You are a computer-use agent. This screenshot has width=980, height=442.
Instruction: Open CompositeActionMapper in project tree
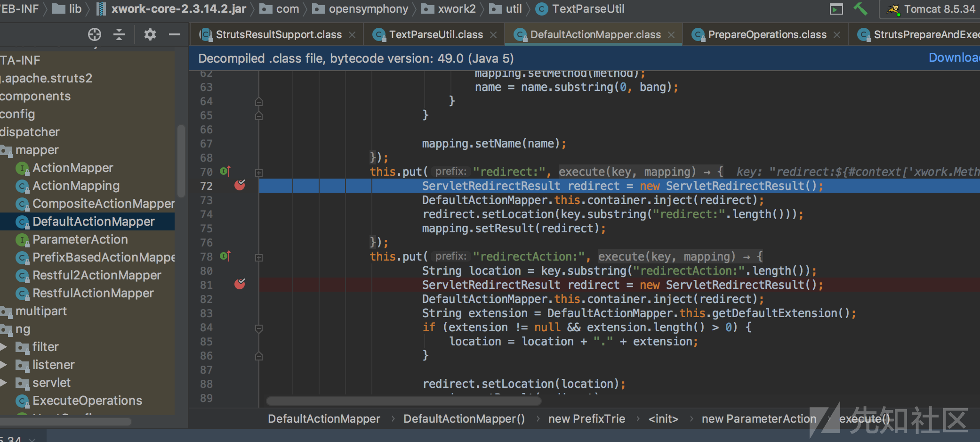point(104,204)
